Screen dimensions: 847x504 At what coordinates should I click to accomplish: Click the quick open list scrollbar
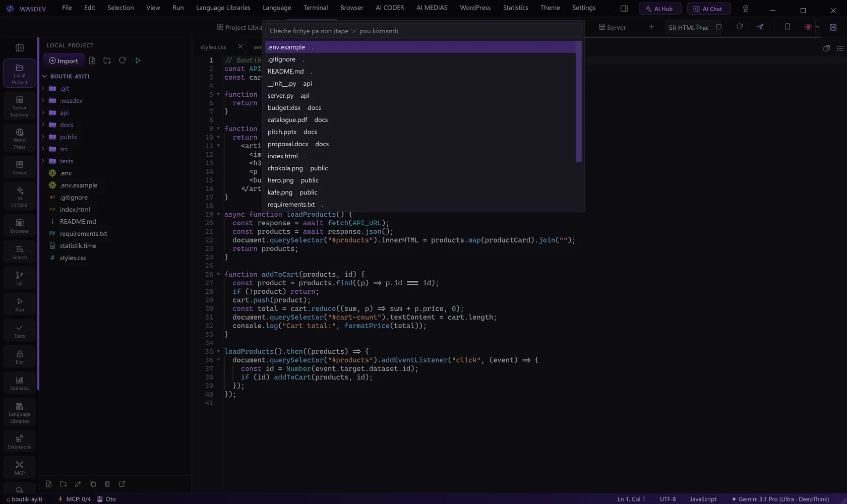(x=578, y=102)
